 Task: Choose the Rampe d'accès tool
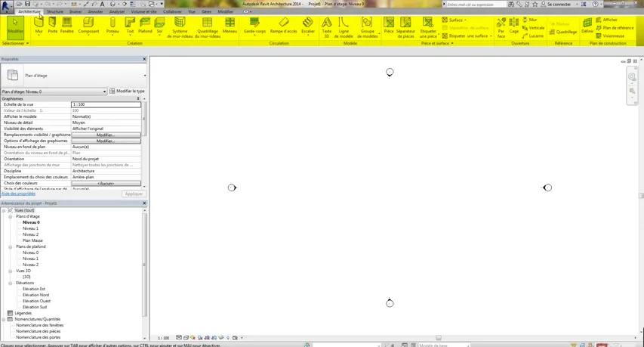click(x=283, y=26)
